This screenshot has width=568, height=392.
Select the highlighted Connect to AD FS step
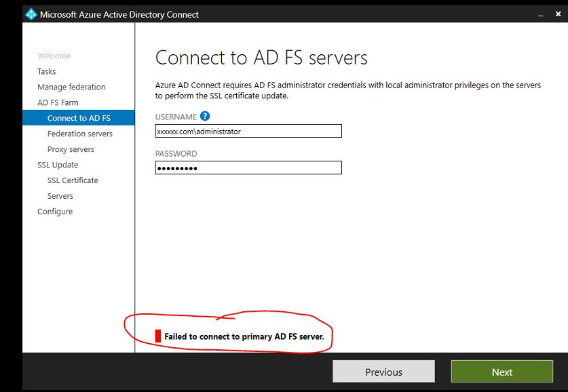pos(79,117)
